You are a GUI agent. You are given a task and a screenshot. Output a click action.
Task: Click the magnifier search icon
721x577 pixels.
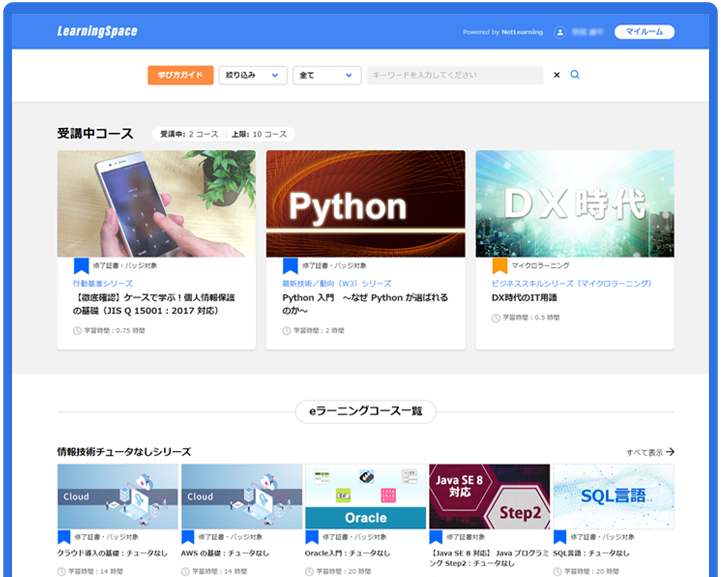coord(575,74)
